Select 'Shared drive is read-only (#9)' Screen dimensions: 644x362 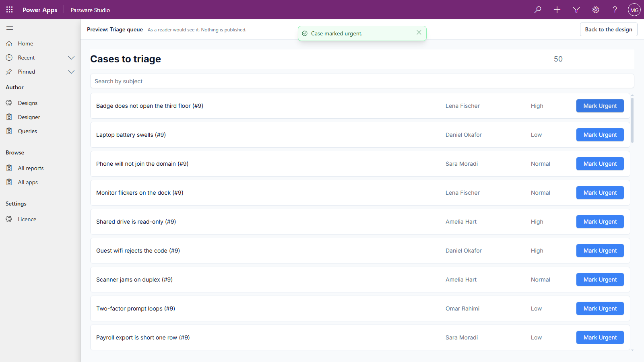pos(136,222)
